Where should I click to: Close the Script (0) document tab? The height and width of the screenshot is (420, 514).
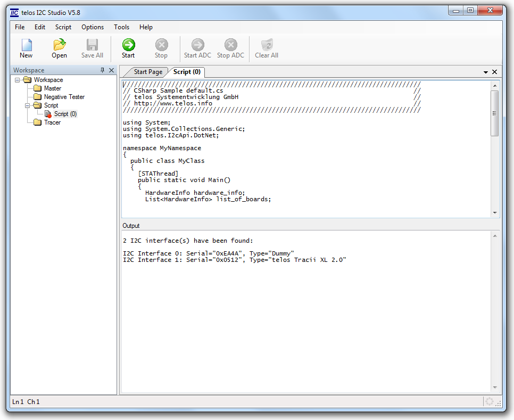(x=494, y=72)
